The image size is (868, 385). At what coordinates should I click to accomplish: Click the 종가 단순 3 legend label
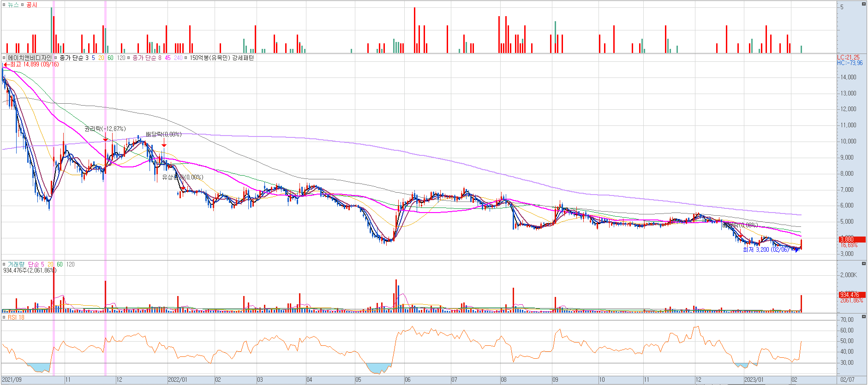pos(74,58)
